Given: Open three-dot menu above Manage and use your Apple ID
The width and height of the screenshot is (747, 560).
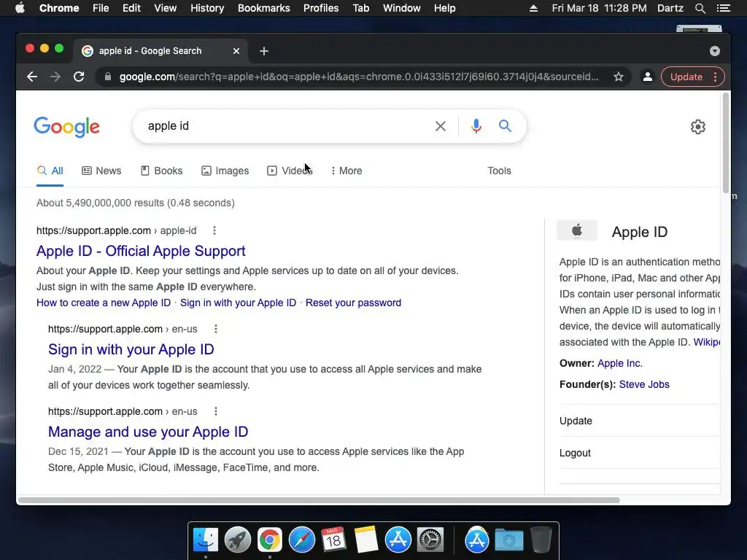Looking at the screenshot, I should tap(216, 411).
